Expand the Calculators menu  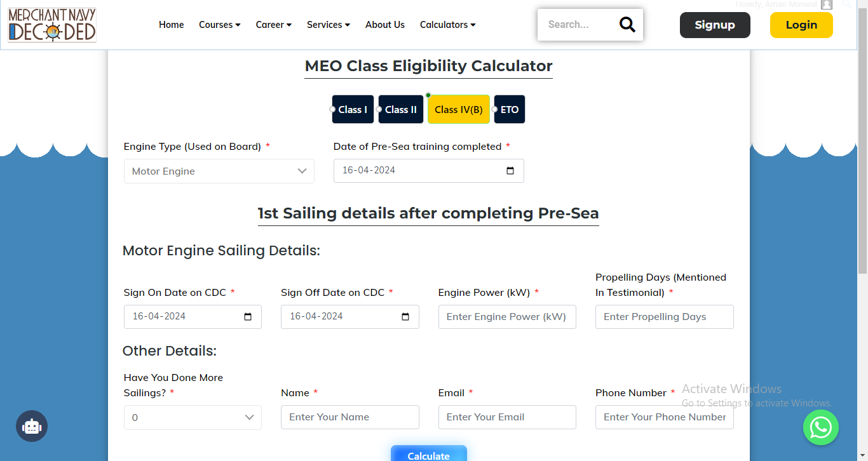pyautogui.click(x=447, y=24)
